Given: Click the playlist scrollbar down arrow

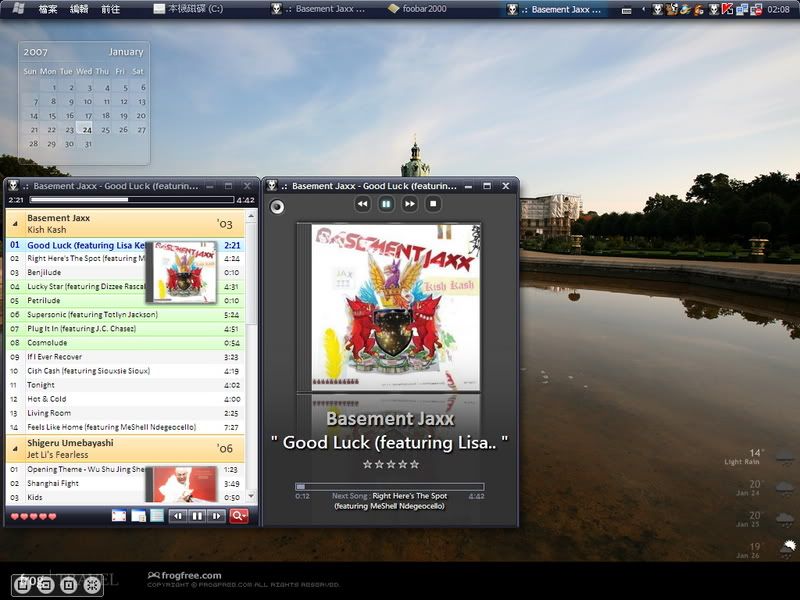Looking at the screenshot, I should [251, 496].
